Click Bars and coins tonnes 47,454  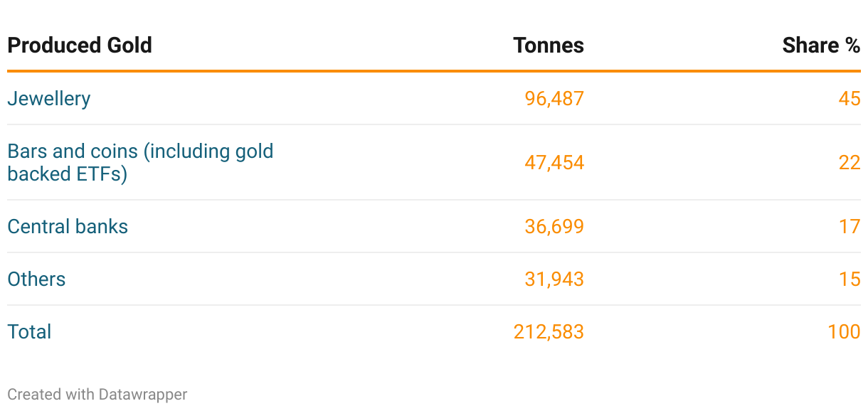[x=554, y=162]
